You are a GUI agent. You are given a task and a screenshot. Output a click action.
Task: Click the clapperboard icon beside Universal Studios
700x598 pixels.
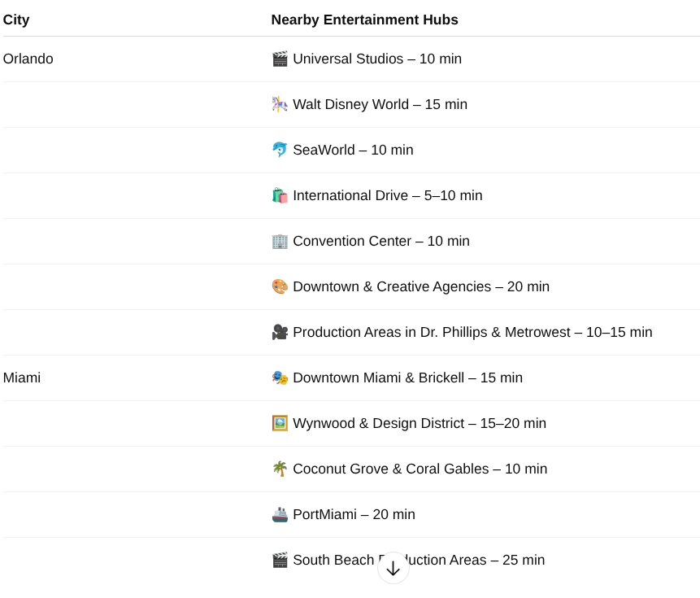point(280,59)
